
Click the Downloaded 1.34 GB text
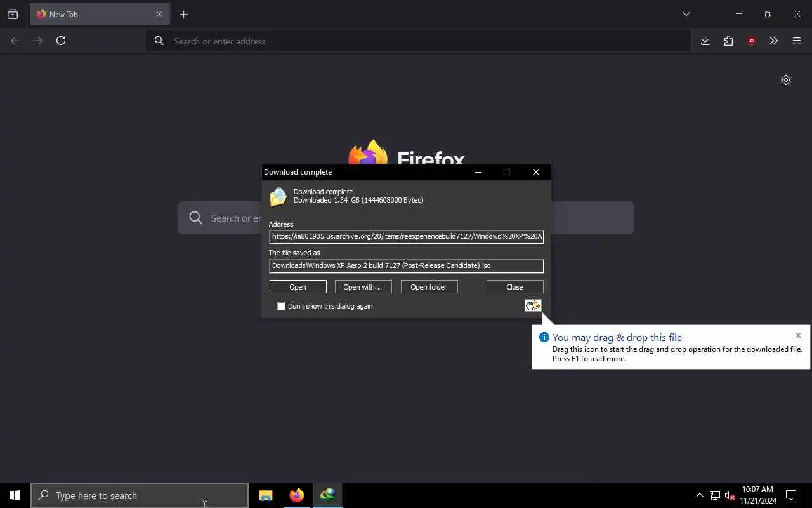(358, 200)
